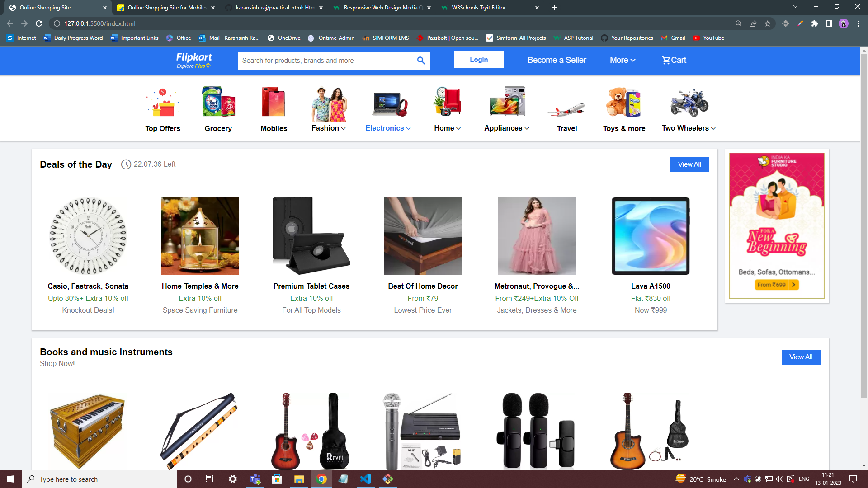This screenshot has height=488, width=868.
Task: Click the Flipkart logo
Action: coord(194,60)
